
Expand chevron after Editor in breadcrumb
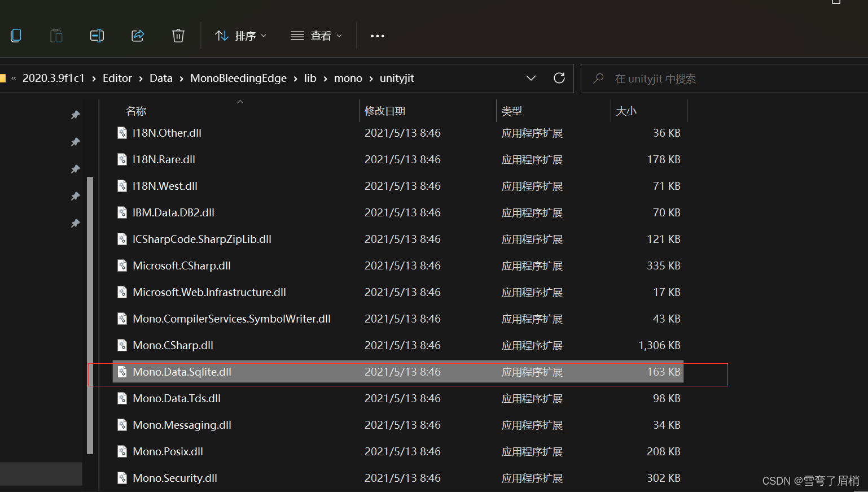pyautogui.click(x=141, y=79)
